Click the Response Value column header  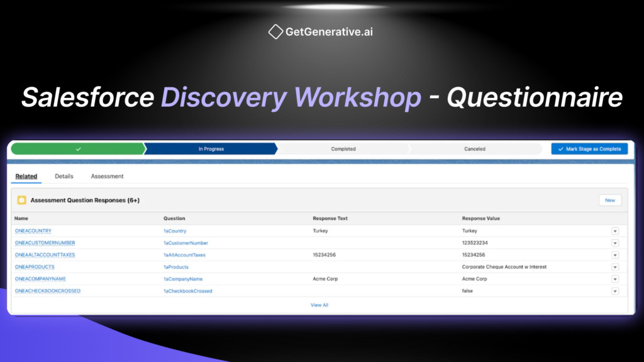[x=481, y=218]
